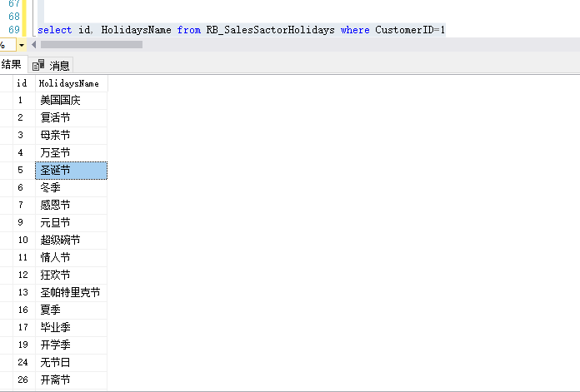Select the id column header

pos(24,83)
